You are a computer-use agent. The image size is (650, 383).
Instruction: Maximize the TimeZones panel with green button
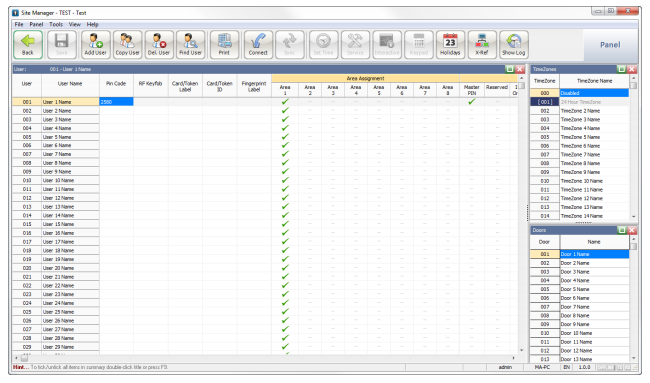[x=621, y=69]
